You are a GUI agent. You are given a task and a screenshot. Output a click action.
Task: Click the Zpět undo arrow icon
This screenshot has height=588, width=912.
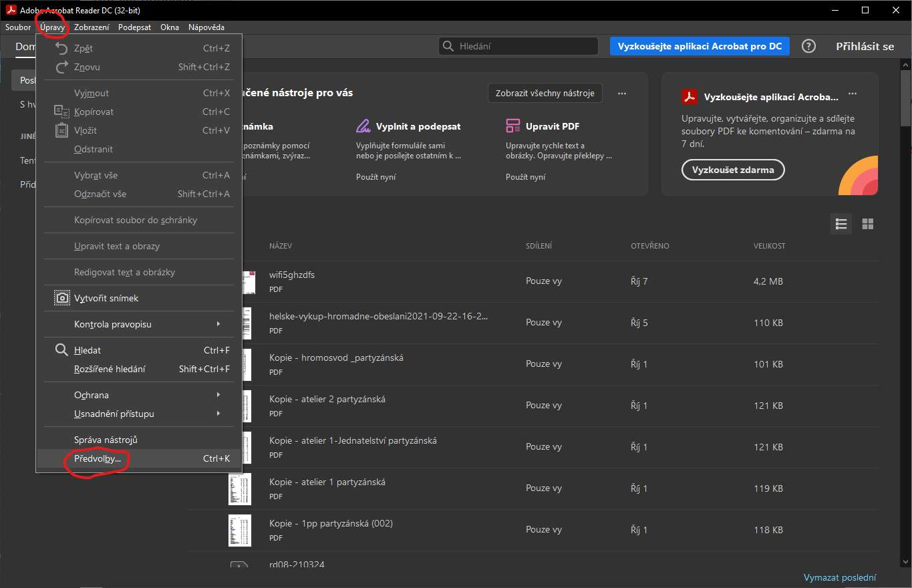(62, 48)
